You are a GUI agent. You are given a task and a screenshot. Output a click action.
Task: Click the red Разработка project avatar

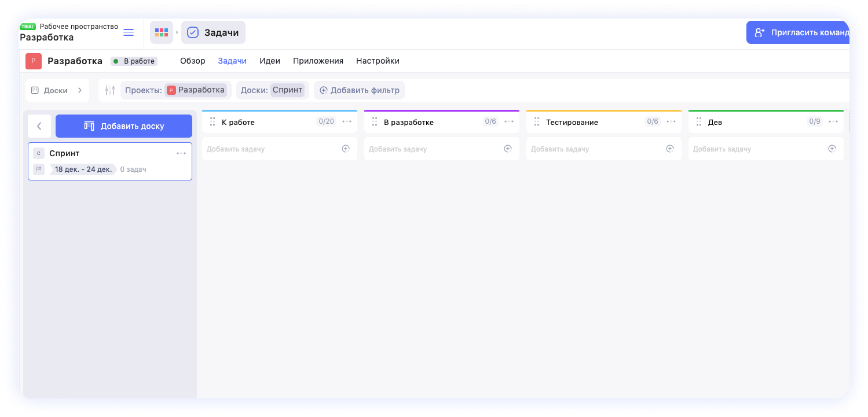pyautogui.click(x=34, y=61)
